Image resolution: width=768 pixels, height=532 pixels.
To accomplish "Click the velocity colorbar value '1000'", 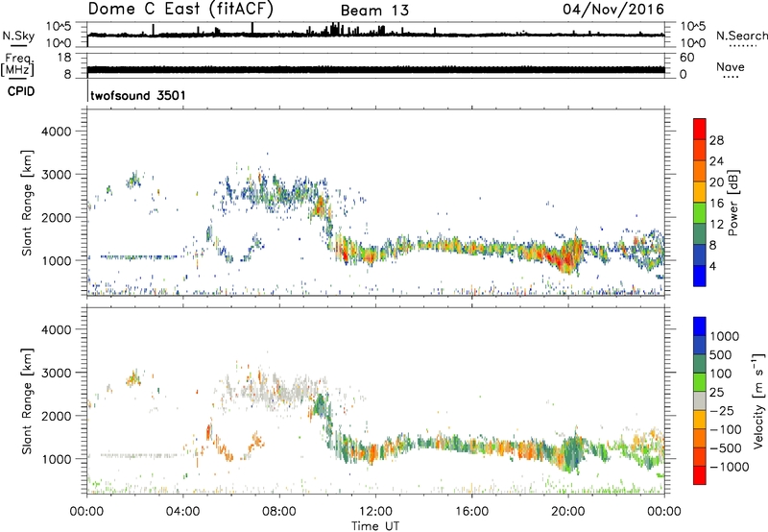I will 725,336.
